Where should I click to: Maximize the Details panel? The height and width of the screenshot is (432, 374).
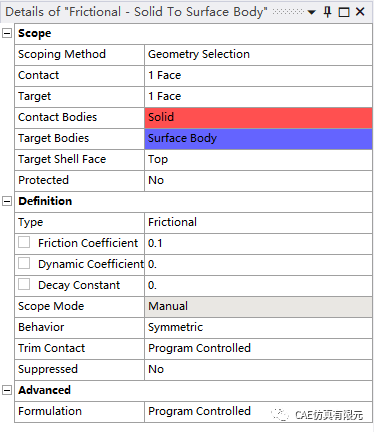(344, 12)
